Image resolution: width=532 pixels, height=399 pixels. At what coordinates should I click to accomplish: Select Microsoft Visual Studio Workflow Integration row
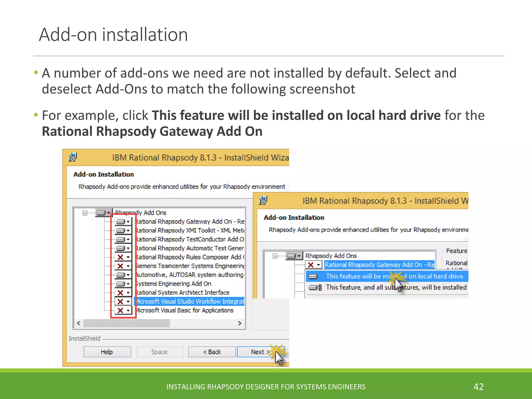click(190, 301)
